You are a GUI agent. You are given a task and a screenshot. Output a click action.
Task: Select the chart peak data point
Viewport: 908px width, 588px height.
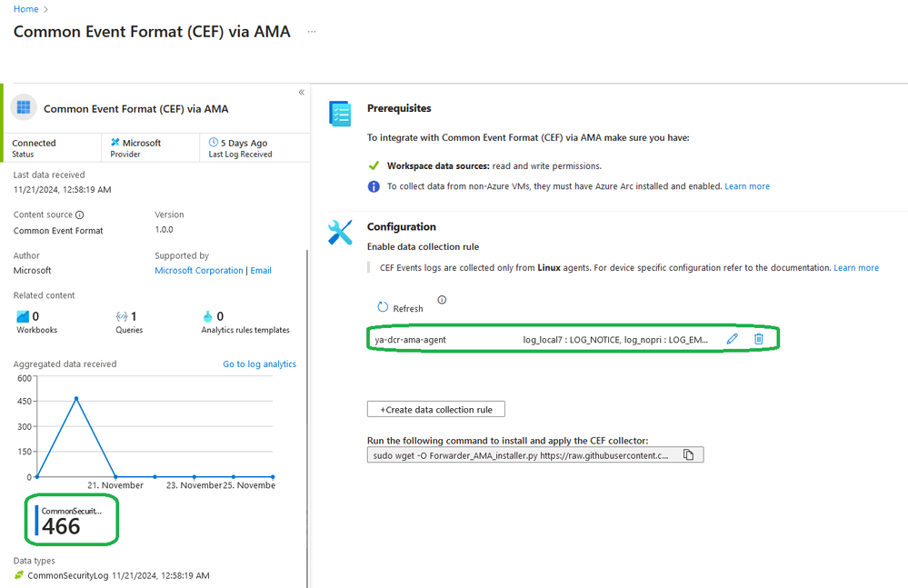point(76,399)
